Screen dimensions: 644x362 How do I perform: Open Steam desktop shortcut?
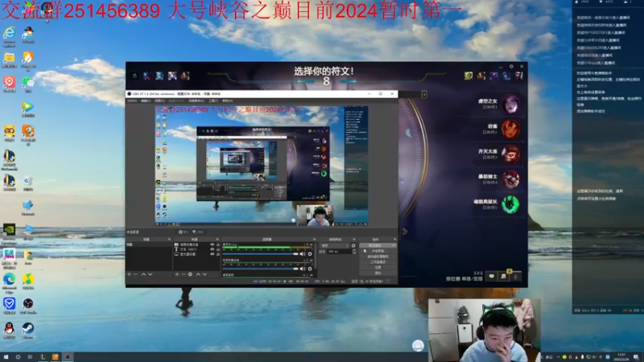[x=28, y=331]
